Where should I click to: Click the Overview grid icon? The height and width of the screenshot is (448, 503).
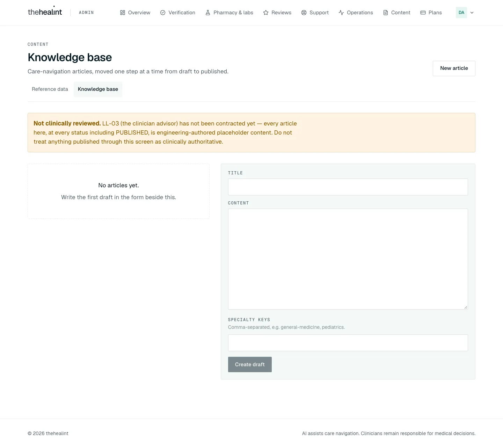click(123, 13)
